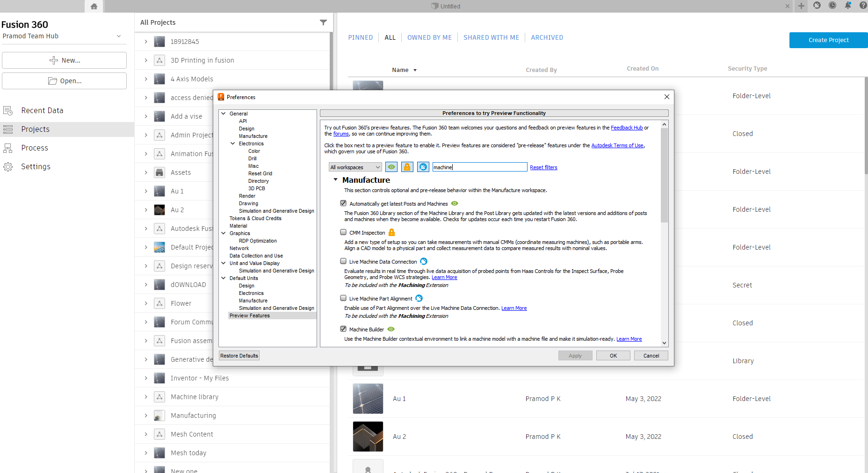Collapse the General tree node

tap(224, 114)
